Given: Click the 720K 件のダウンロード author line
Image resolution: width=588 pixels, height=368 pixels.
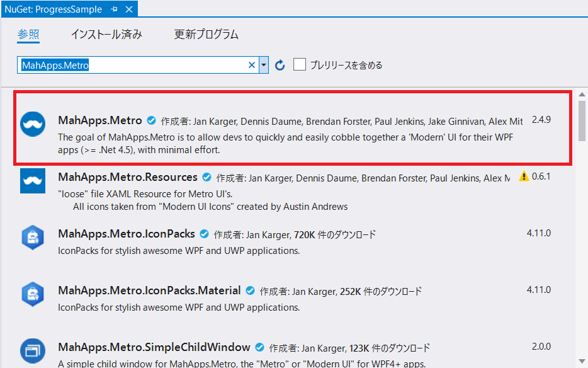Looking at the screenshot, I should 295,235.
